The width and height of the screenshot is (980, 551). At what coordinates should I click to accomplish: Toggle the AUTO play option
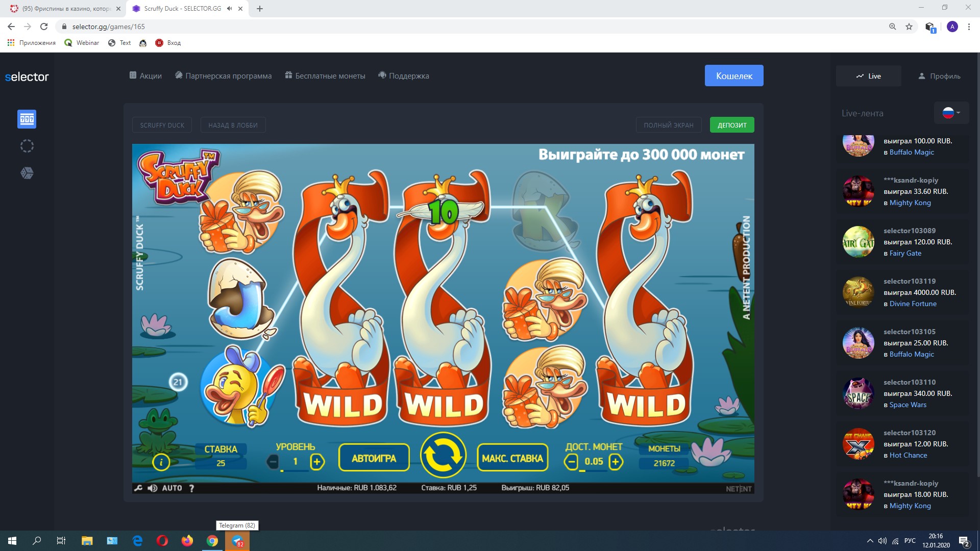[x=172, y=488]
